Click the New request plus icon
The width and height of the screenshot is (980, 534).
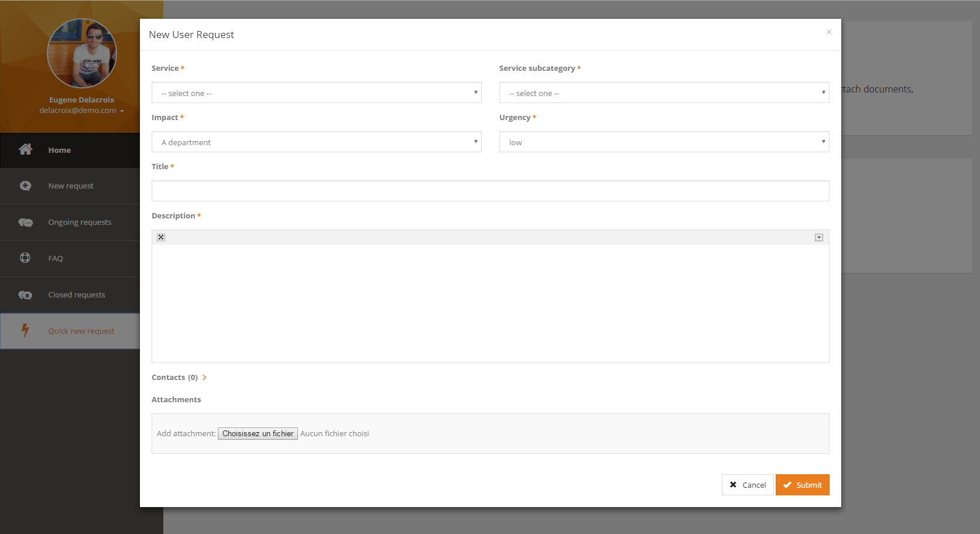coord(25,186)
